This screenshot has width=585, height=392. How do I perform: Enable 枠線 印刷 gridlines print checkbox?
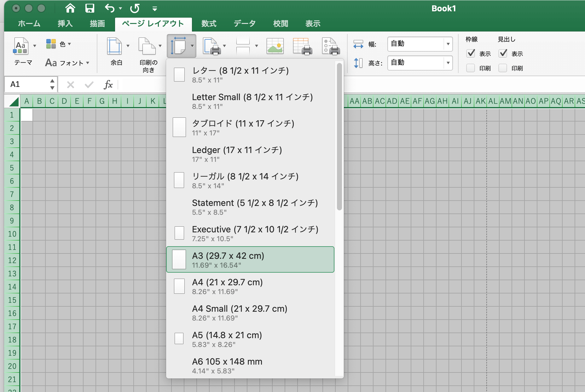pos(471,68)
